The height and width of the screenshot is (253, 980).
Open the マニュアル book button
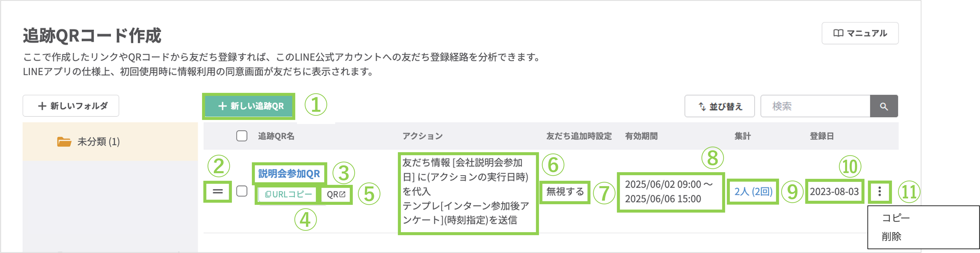click(x=860, y=34)
